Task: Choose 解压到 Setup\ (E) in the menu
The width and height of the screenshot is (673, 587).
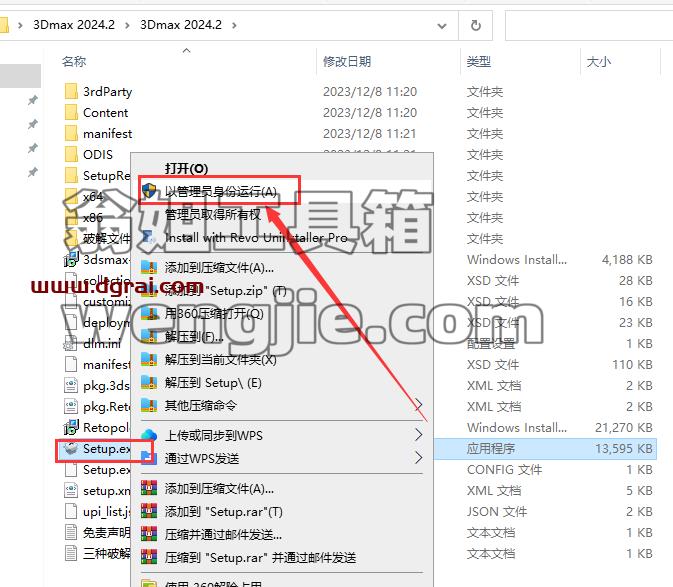Action: point(213,382)
